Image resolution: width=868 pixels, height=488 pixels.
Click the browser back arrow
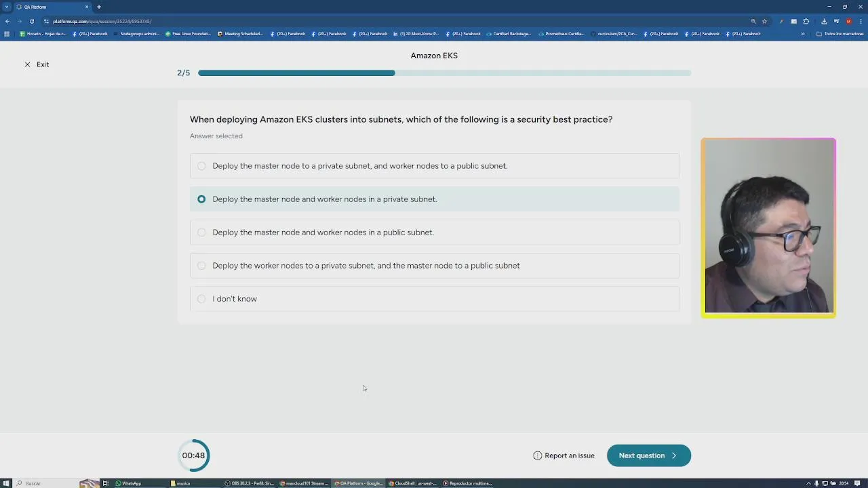tap(7, 21)
